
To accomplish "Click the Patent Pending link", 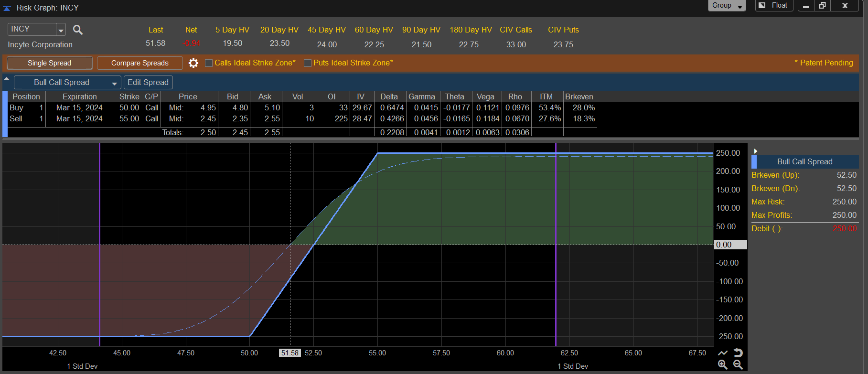I will point(824,63).
